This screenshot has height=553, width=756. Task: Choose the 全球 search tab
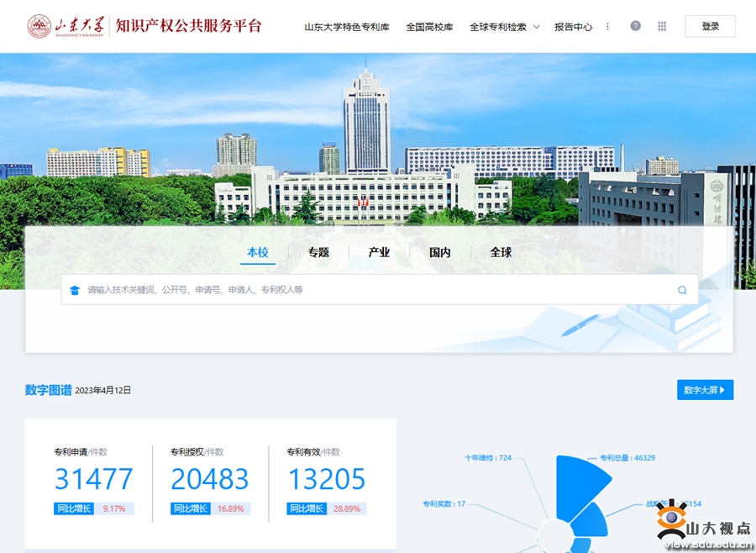coord(501,252)
